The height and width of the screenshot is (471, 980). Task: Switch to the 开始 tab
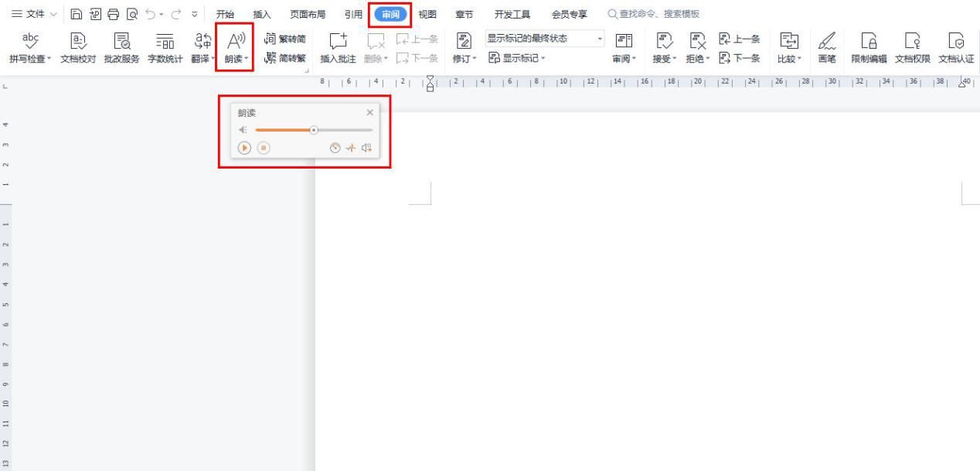coord(225,14)
